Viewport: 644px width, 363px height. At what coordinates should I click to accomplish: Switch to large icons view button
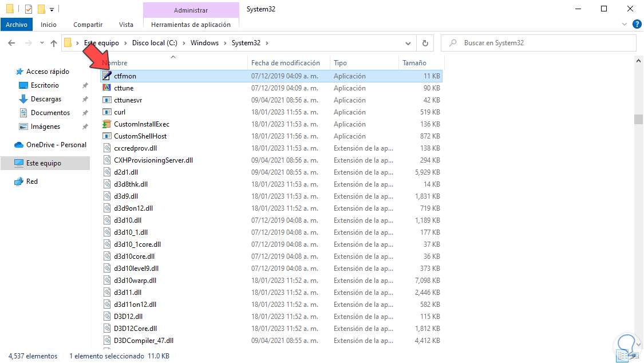(x=636, y=356)
